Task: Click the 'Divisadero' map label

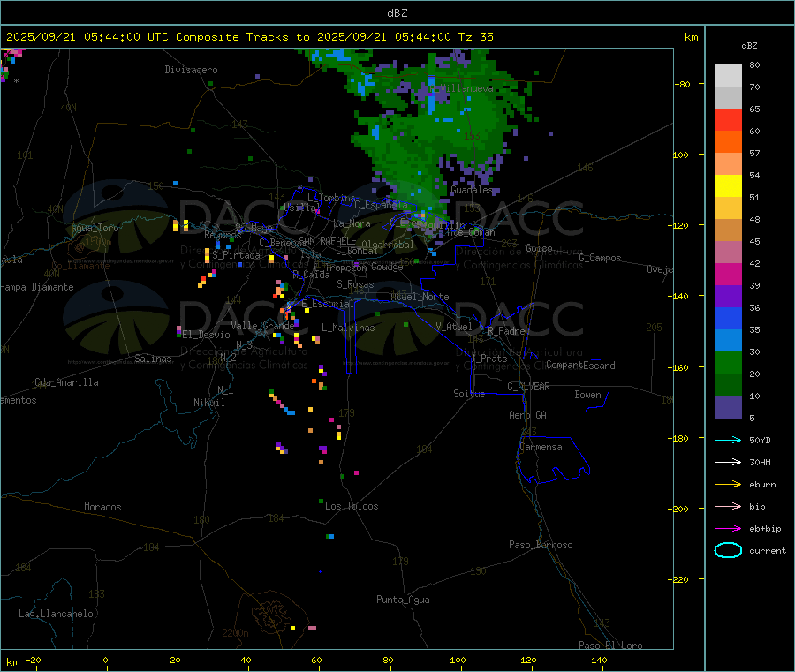Action: tap(191, 70)
